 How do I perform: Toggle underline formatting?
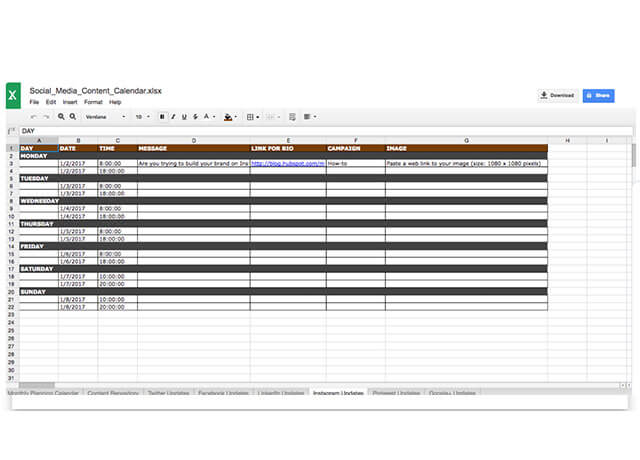[x=184, y=117]
